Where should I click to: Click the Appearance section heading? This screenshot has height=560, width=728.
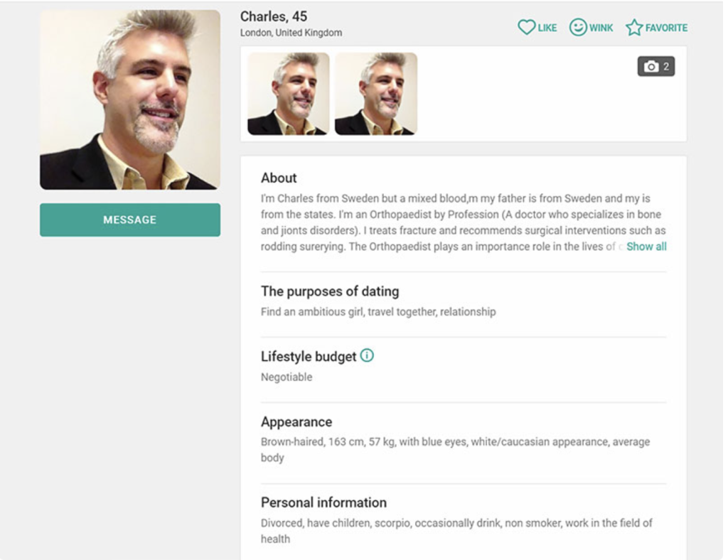click(x=296, y=421)
